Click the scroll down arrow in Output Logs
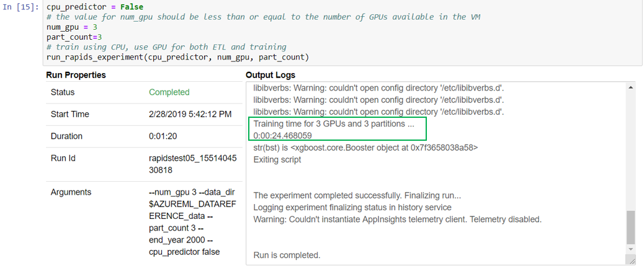 click(631, 249)
